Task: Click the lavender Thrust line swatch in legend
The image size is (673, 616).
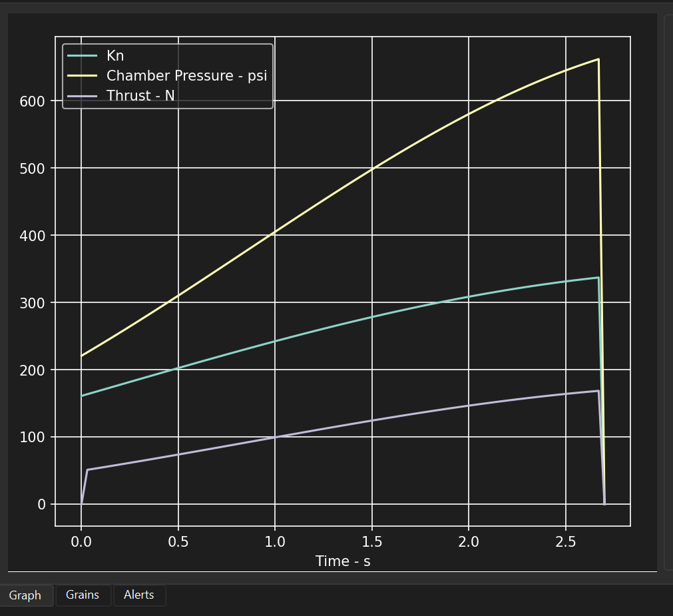Action: click(83, 95)
